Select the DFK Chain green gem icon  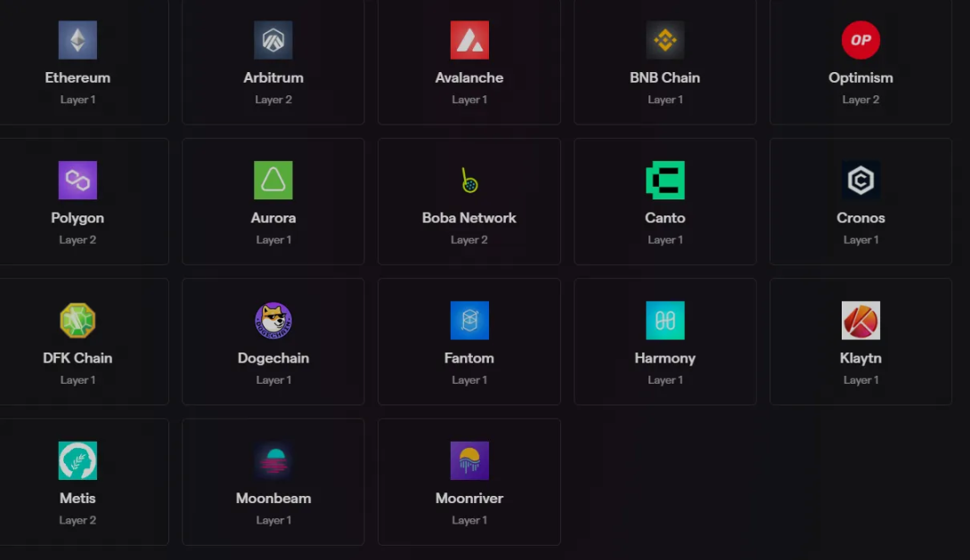pyautogui.click(x=77, y=321)
